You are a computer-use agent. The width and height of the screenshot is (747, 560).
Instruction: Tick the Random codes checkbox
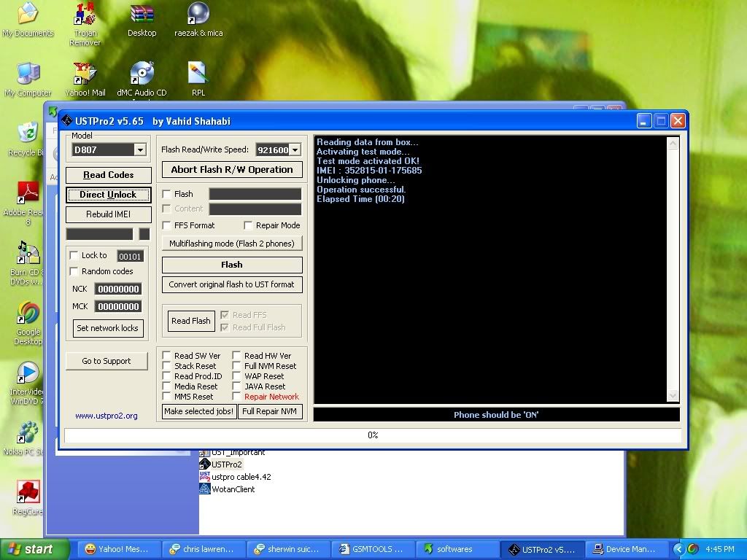[x=74, y=271]
